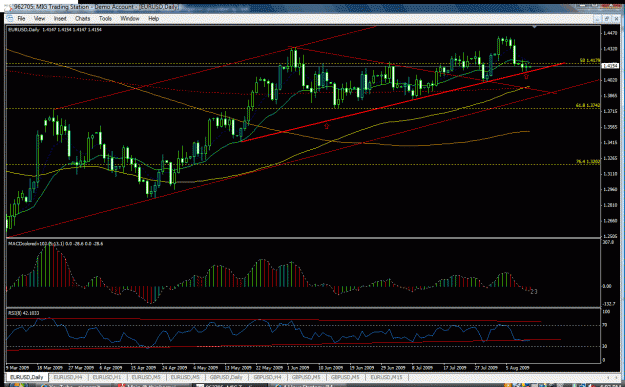This screenshot has width=625, height=387.
Task: Click the 61.8 Fibonacci level label
Action: pyautogui.click(x=588, y=105)
